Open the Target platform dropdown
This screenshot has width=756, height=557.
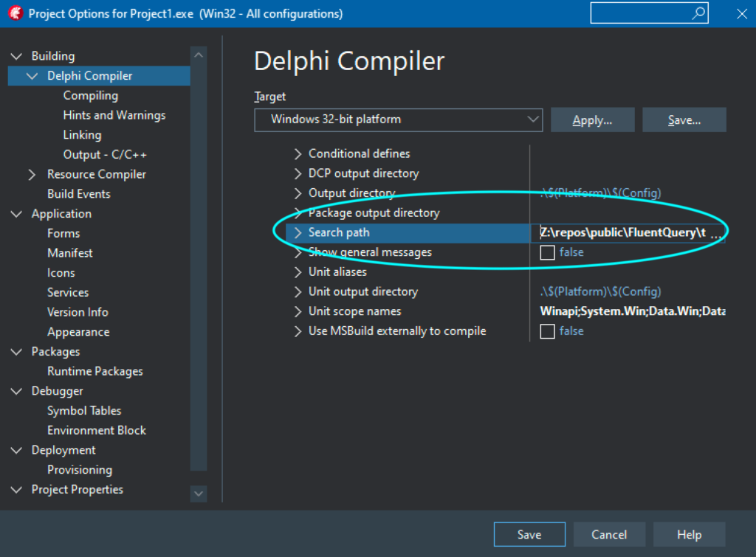[x=398, y=120]
